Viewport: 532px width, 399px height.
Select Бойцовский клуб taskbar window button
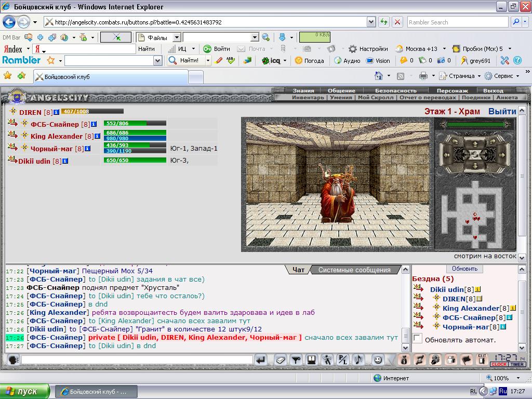tap(96, 392)
